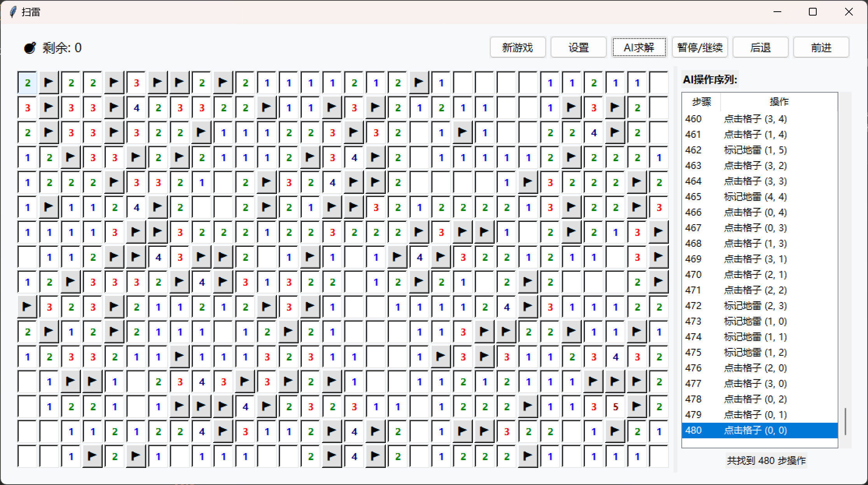The height and width of the screenshot is (485, 868).
Task: Click the bomb icon beside 剩余
Action: (x=30, y=48)
